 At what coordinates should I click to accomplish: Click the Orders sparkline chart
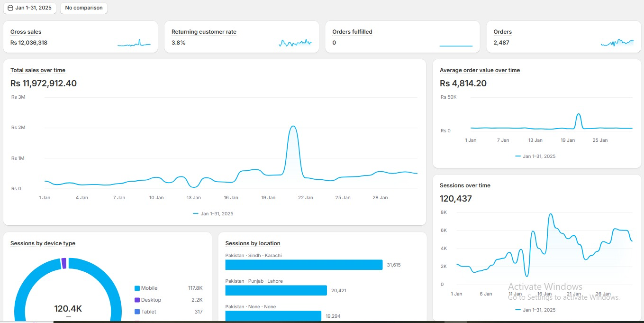[x=617, y=43]
